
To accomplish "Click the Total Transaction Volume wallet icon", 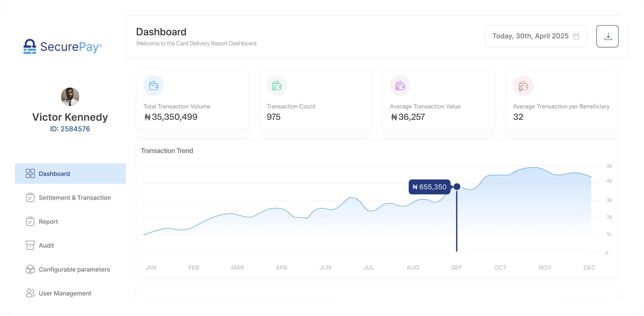I will (154, 86).
